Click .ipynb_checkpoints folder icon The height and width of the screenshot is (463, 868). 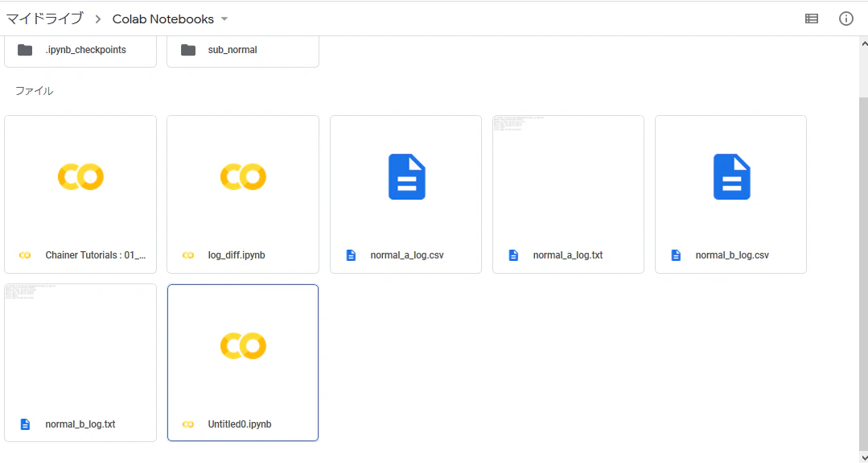pyautogui.click(x=25, y=50)
